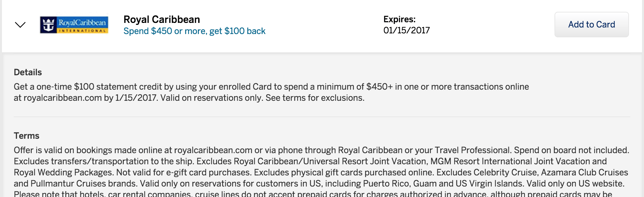
Task: Open the Spend $450 get $100 back link
Action: (x=194, y=31)
